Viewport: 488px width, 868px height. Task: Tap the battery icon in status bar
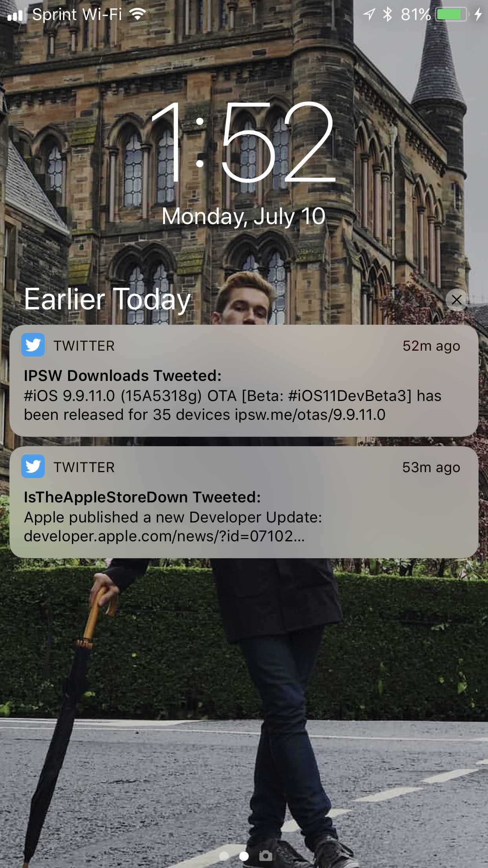[x=453, y=15]
